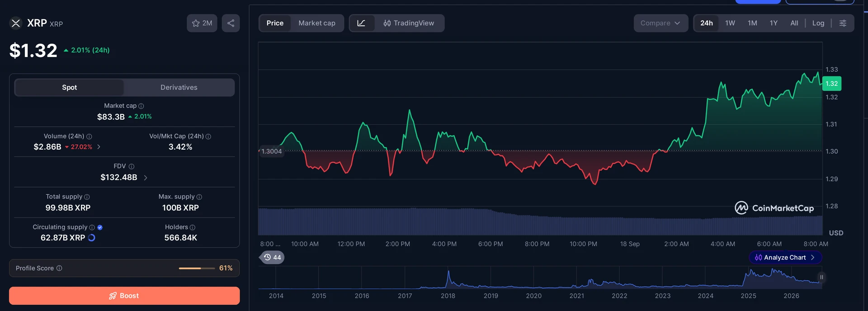Click the Total supply info icon
The image size is (868, 311).
click(x=87, y=197)
